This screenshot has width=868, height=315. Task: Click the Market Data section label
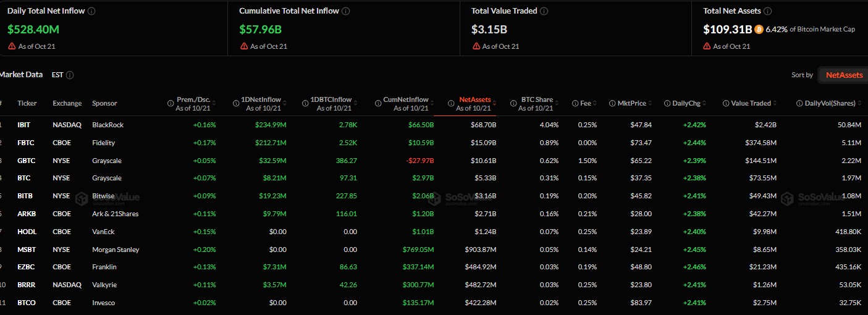click(x=21, y=75)
